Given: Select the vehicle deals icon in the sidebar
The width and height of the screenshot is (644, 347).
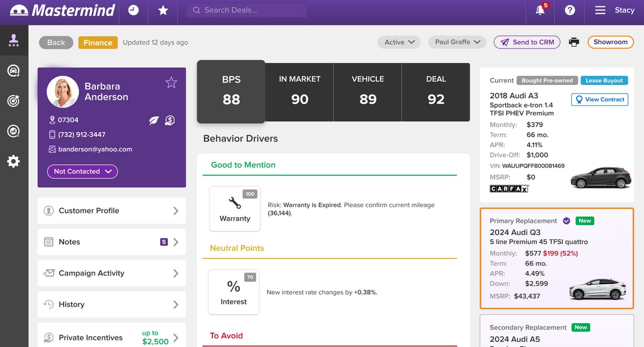Looking at the screenshot, I should point(13,70).
